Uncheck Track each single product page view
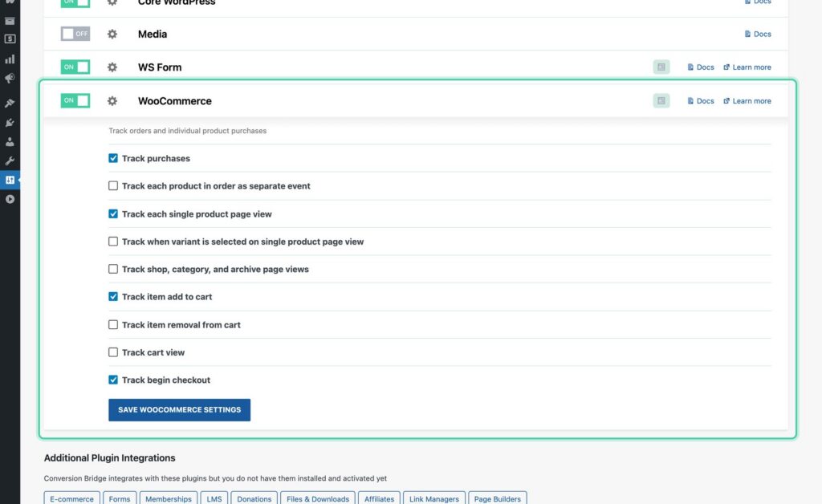The image size is (822, 504). [112, 213]
